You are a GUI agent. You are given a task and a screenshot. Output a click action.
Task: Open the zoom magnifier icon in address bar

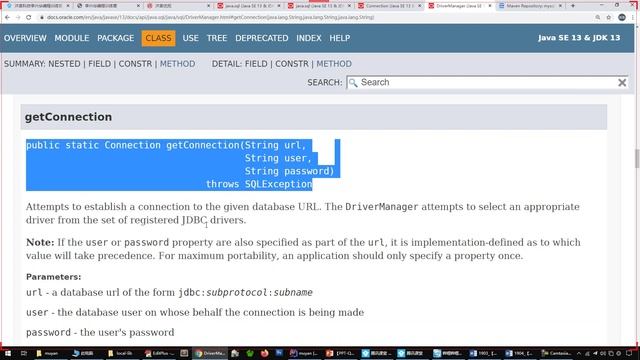(598, 18)
